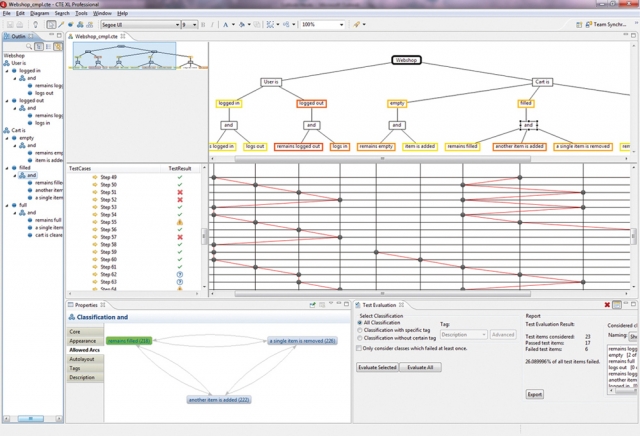This screenshot has width=640, height=436.
Task: Open the 100% zoom dropdown
Action: tap(341, 25)
